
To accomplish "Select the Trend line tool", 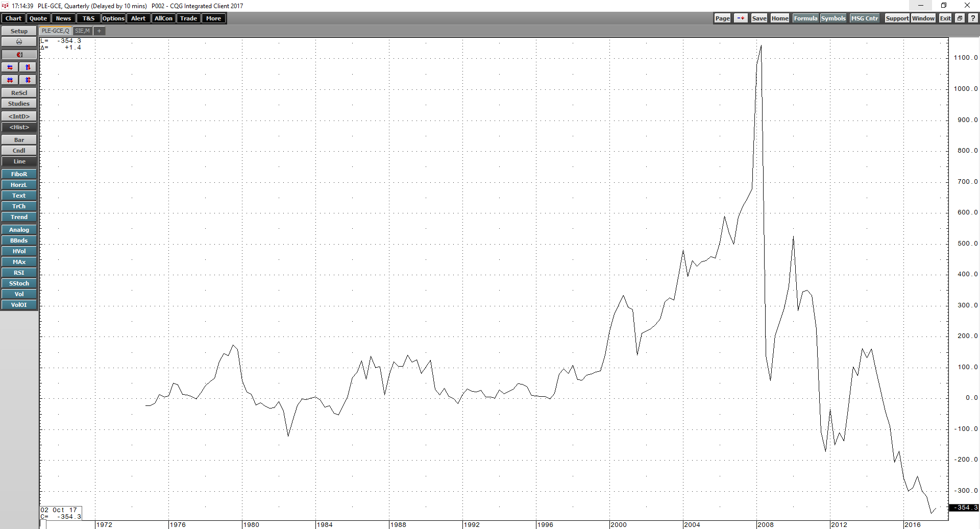I will point(19,217).
